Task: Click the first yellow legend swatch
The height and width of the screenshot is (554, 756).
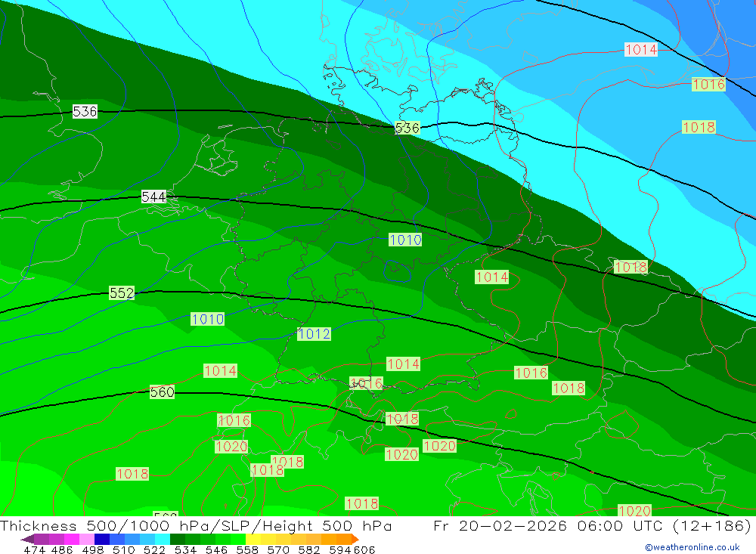Action: [x=253, y=539]
